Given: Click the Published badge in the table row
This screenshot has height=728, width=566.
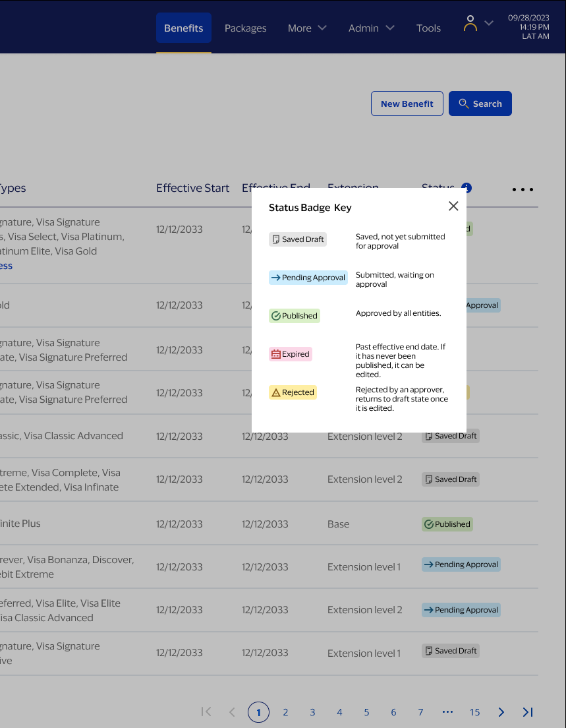Looking at the screenshot, I should pyautogui.click(x=447, y=524).
